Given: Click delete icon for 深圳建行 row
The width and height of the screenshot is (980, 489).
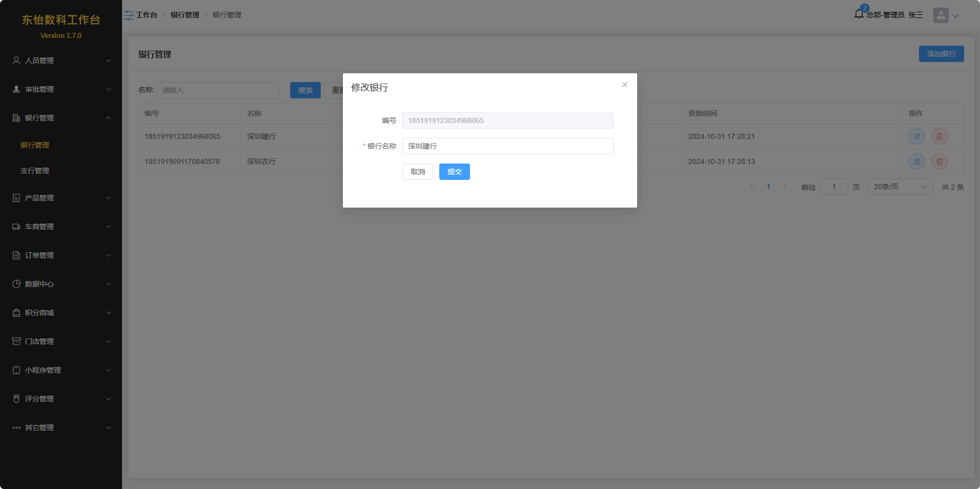Looking at the screenshot, I should 939,136.
